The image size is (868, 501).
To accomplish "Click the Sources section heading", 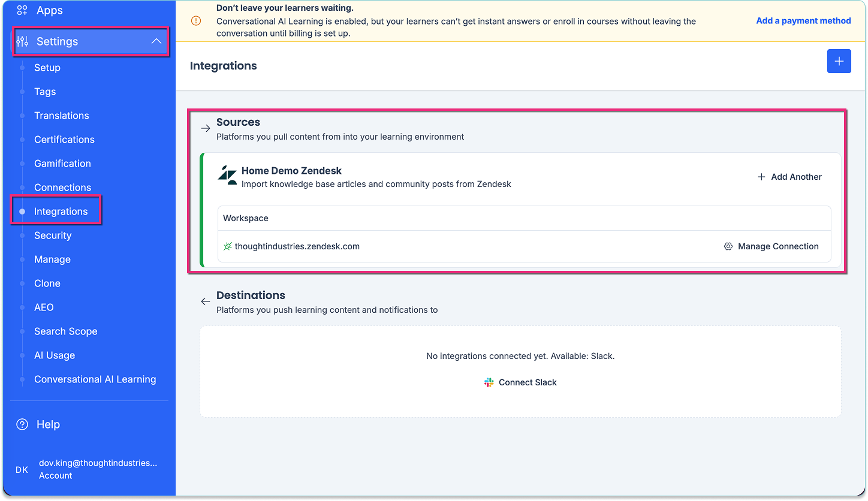I will point(238,122).
